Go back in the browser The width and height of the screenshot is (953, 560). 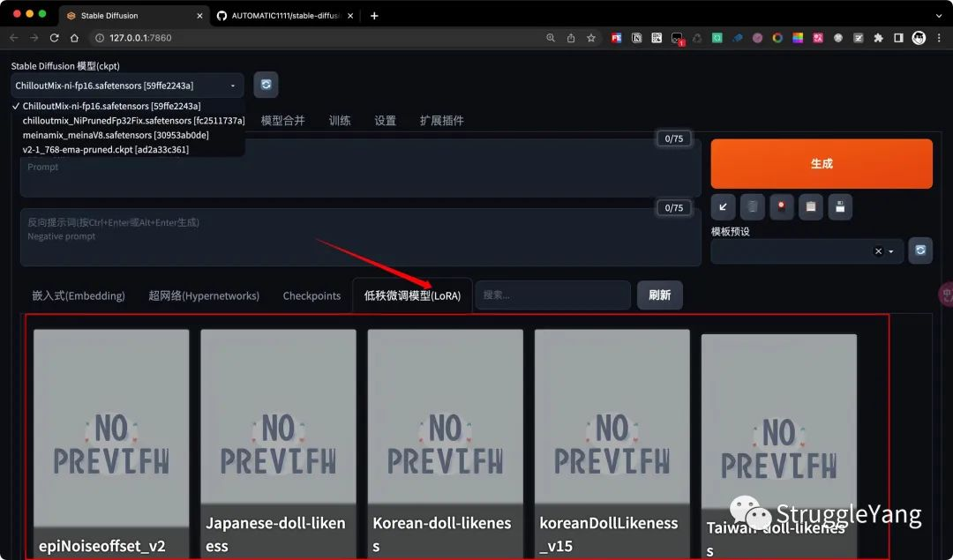[14, 38]
